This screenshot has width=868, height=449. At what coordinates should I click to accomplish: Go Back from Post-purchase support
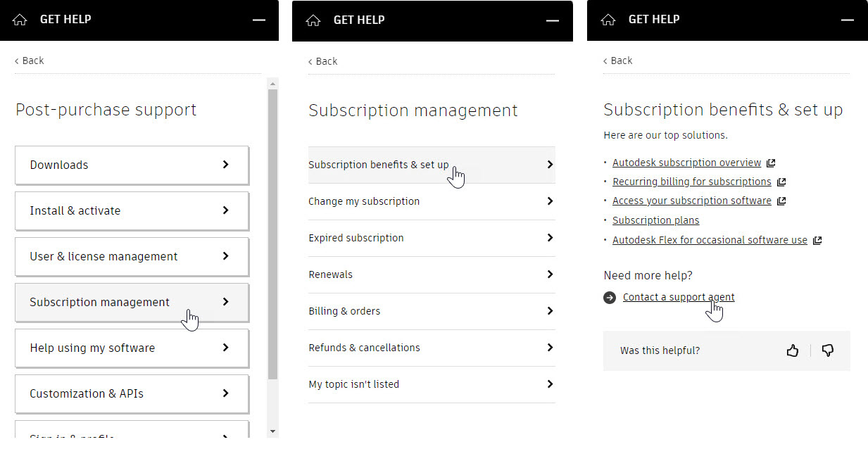coord(30,61)
